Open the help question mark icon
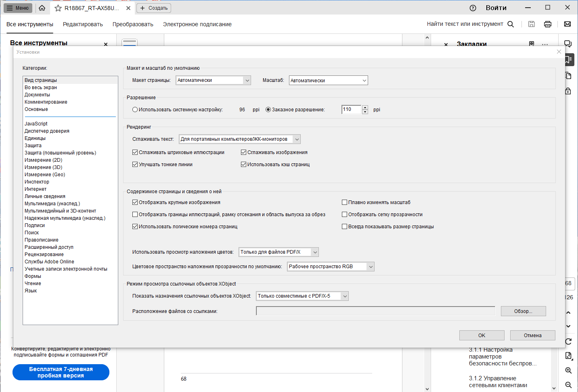 click(x=473, y=8)
